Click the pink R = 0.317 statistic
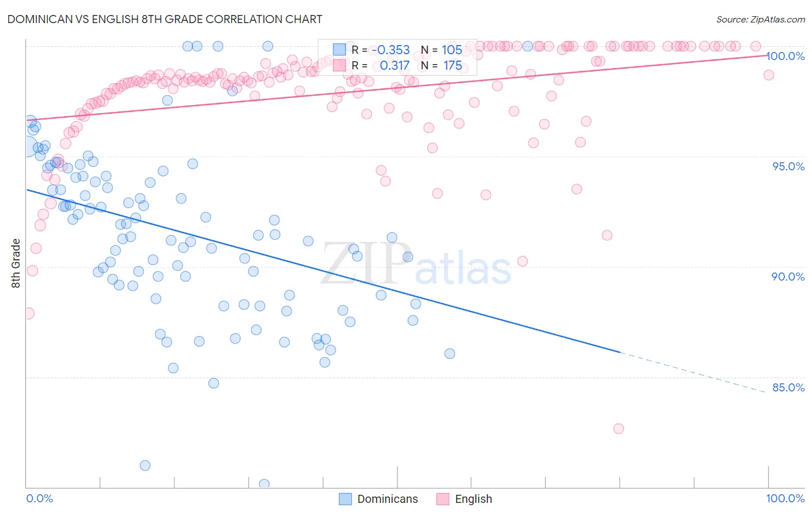812x515 pixels. click(381, 65)
